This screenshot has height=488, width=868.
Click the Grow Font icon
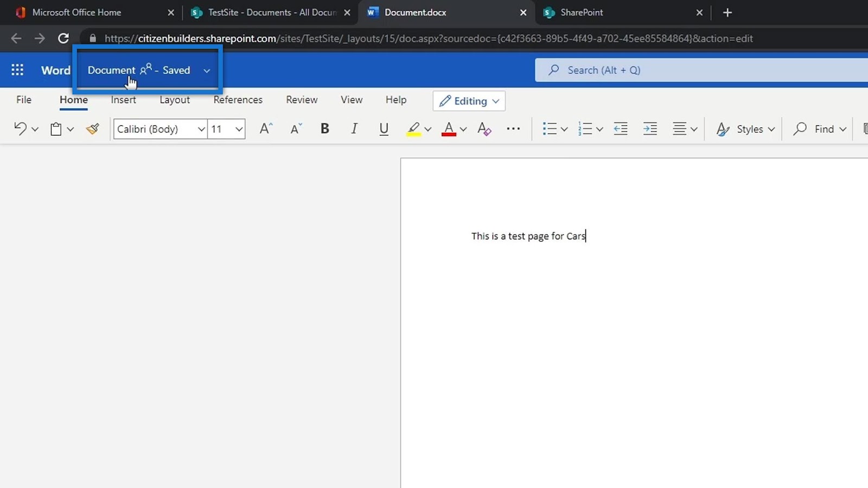(x=266, y=129)
